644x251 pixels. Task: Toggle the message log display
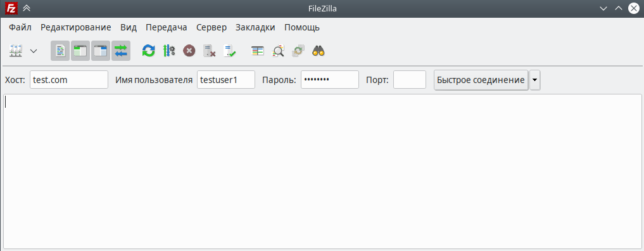point(60,51)
